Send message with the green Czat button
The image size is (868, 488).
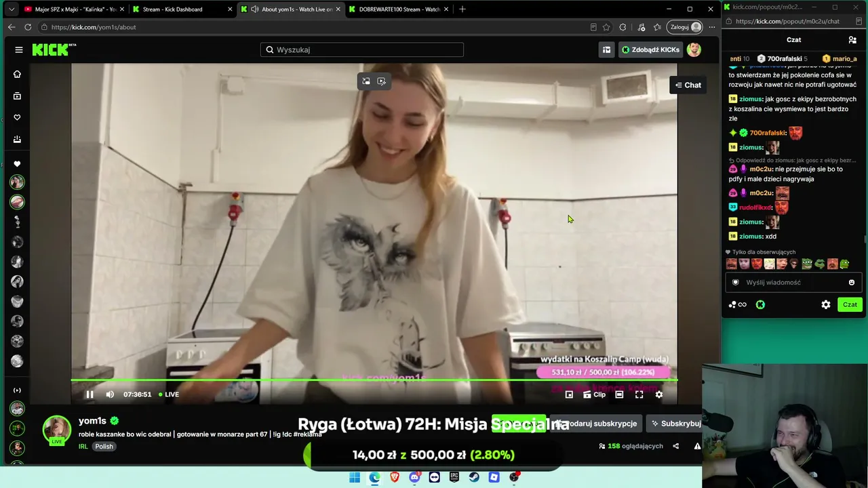[850, 305]
